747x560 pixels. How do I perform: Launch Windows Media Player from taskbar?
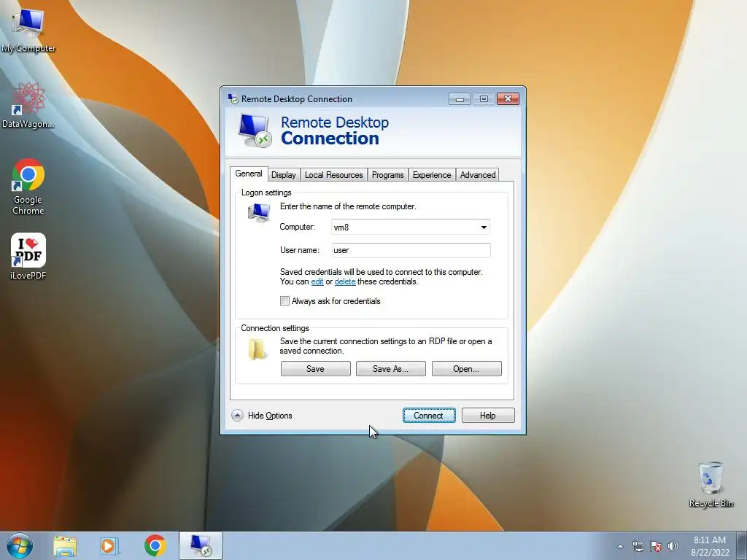pos(109,545)
